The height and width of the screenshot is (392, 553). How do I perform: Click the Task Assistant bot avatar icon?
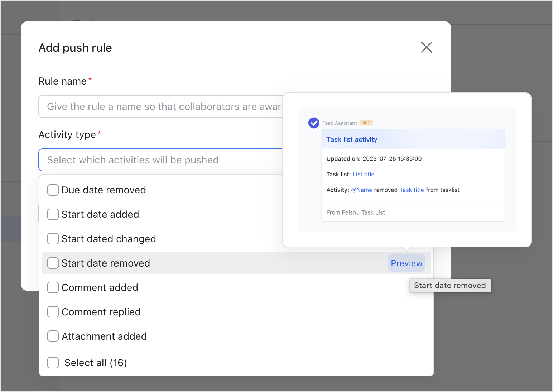click(313, 123)
